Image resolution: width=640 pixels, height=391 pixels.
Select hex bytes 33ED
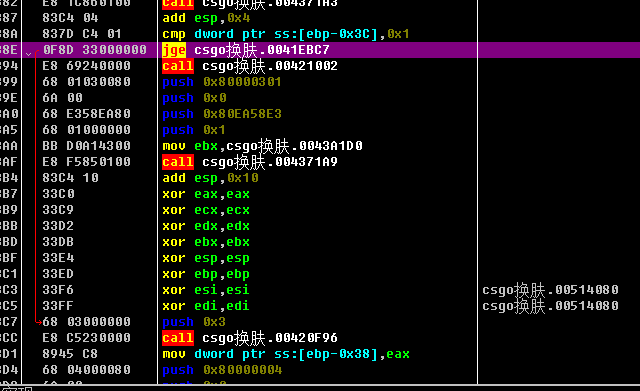tap(58, 273)
